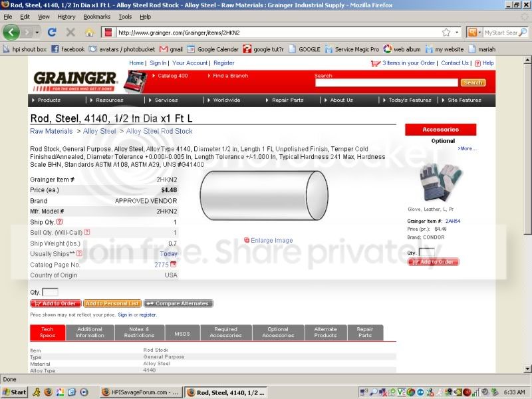Open the gmail bookmark
Viewport: 532px width, 399px height.
[171, 49]
